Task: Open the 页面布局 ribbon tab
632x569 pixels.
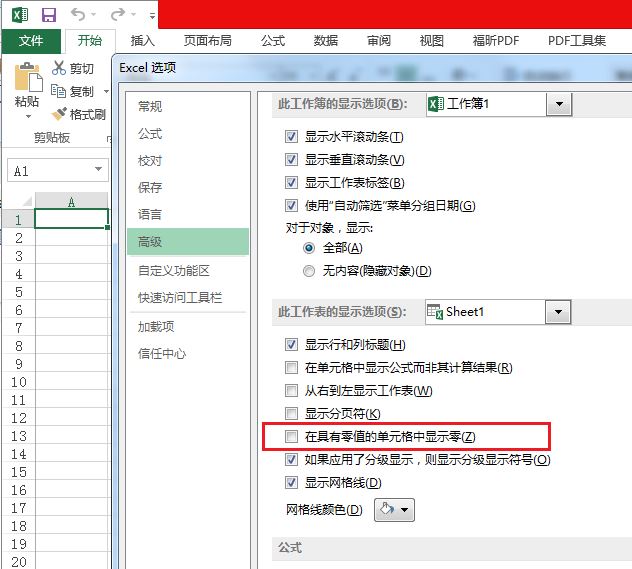Action: (x=208, y=41)
